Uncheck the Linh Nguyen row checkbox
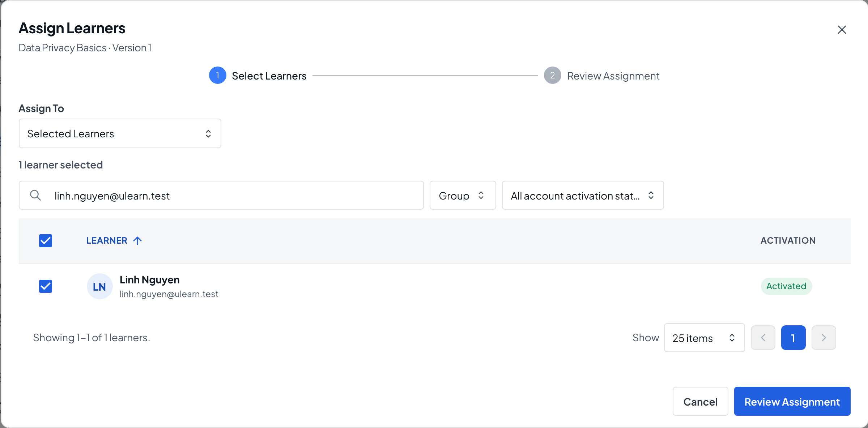The image size is (868, 428). point(46,286)
